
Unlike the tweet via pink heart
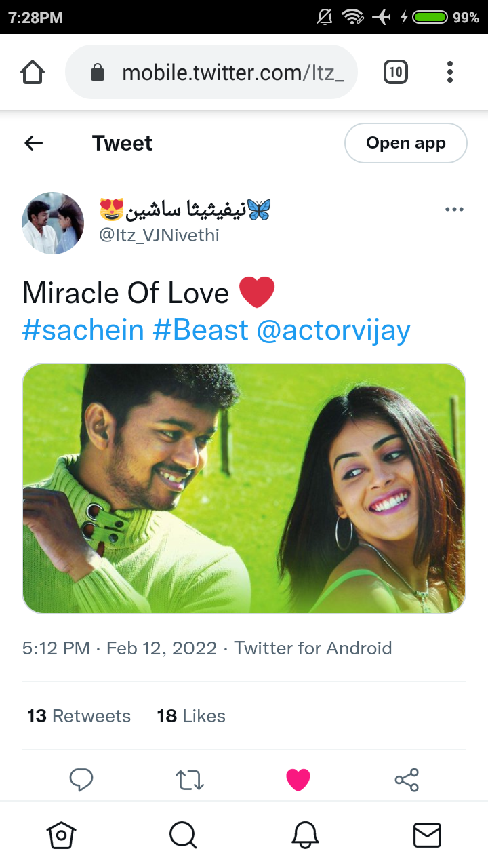(x=298, y=780)
